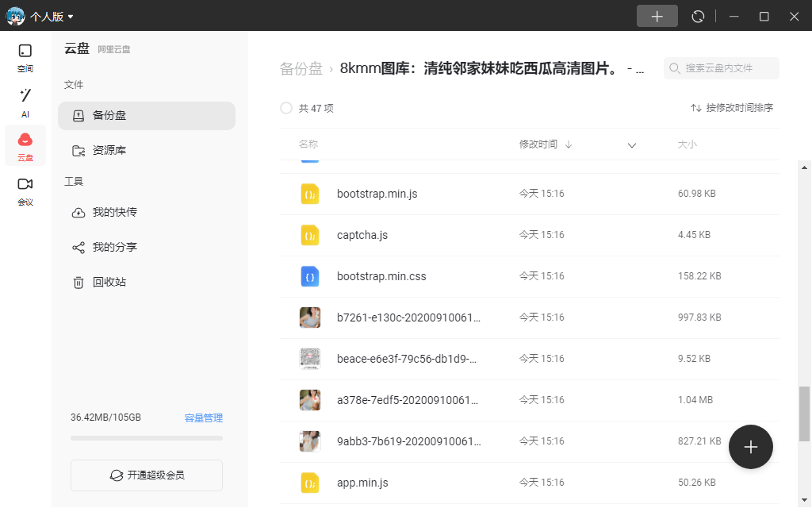
Task: Click the 60.98 KB size of bootstrap.min.js
Action: (696, 194)
